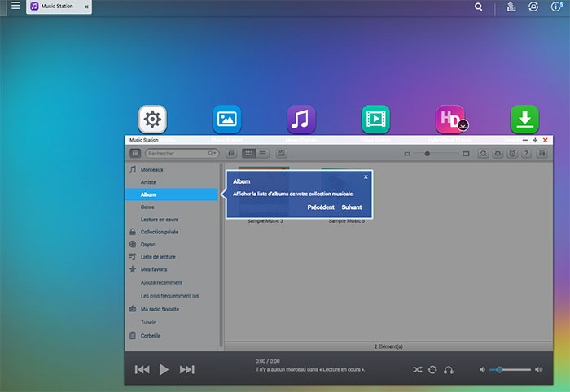Image resolution: width=570 pixels, height=392 pixels.
Task: Open Lecture en cours in the sidebar
Action: pos(171,220)
